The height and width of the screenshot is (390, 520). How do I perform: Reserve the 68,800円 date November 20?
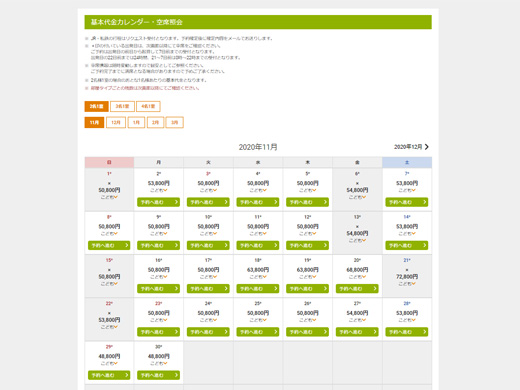click(x=357, y=289)
